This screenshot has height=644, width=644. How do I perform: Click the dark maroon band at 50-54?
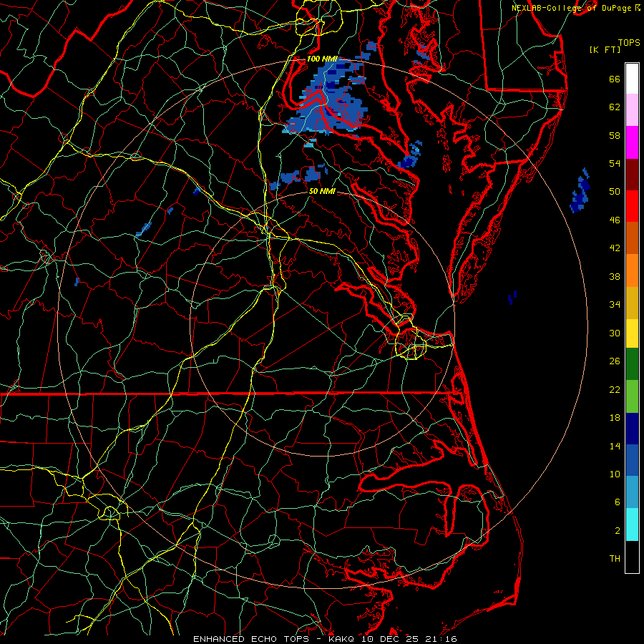(x=632, y=175)
